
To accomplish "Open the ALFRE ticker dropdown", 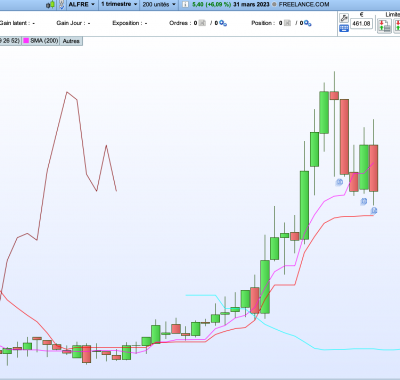I will (x=82, y=4).
